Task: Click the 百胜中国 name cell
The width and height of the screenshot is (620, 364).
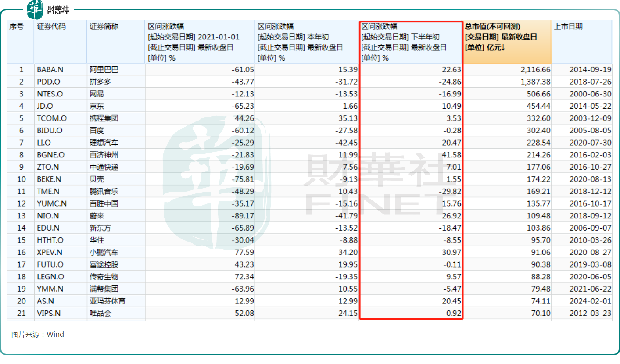Action: [x=116, y=203]
